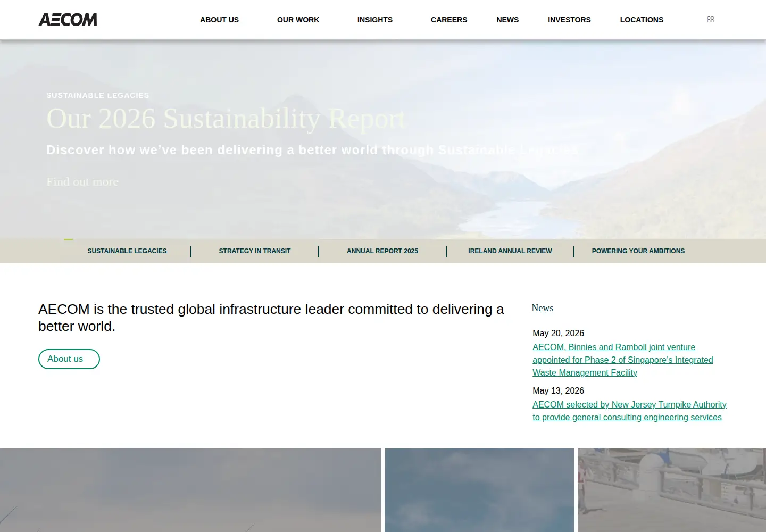
Task: Open the Singapore Integrated Waste Management news link
Action: pyautogui.click(x=623, y=360)
